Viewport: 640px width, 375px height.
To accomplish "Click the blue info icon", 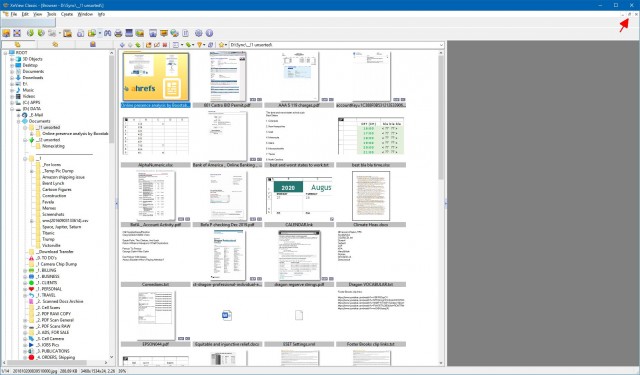I will [209, 33].
